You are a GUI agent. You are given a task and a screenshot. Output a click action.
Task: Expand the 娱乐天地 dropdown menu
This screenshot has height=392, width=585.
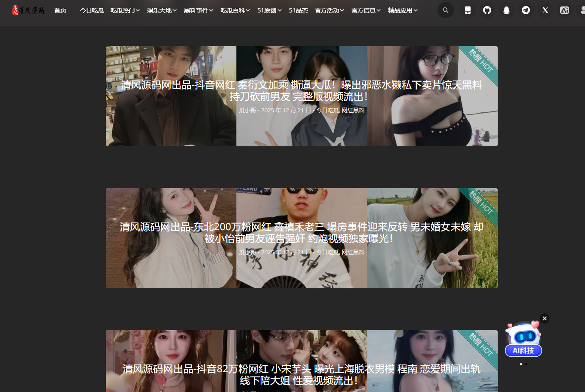[x=162, y=10]
